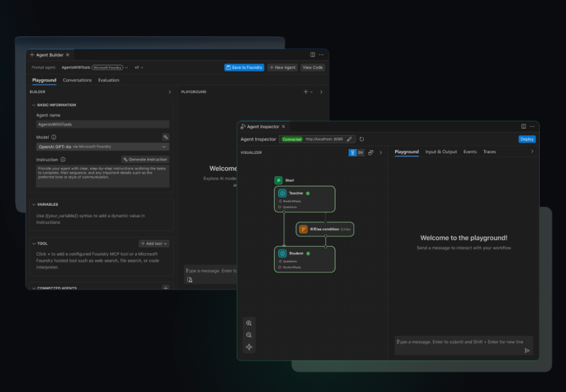Click the attach file icon below Agent Builder message box
Viewport: 566px width, 392px height.
189,280
